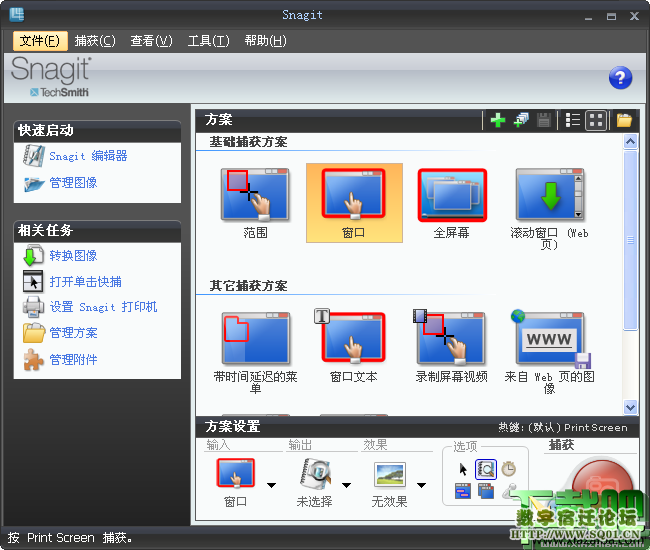Click the 输入 窗口 input icon
Image resolution: width=650 pixels, height=550 pixels.
click(x=235, y=473)
